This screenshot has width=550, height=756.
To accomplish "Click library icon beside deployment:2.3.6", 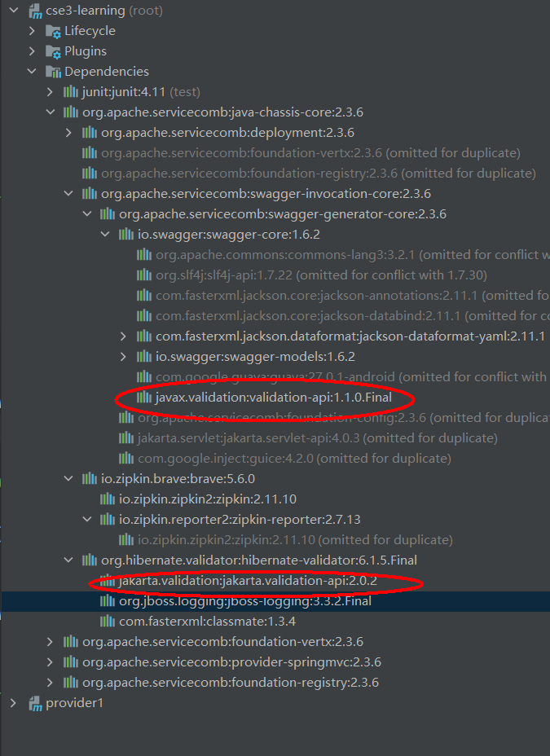I will tap(89, 133).
